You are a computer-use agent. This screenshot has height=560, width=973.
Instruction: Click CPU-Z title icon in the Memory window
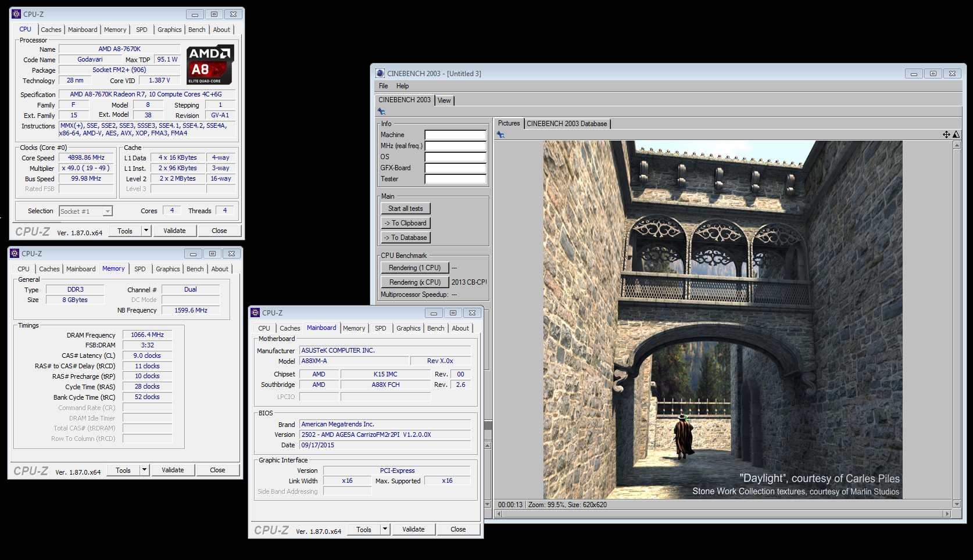pos(15,253)
